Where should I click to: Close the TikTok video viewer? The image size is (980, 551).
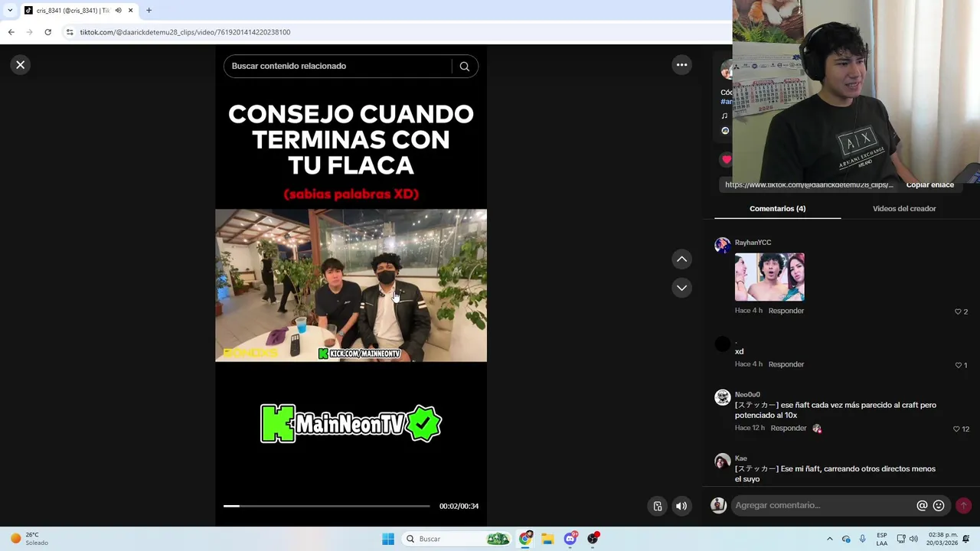point(21,65)
